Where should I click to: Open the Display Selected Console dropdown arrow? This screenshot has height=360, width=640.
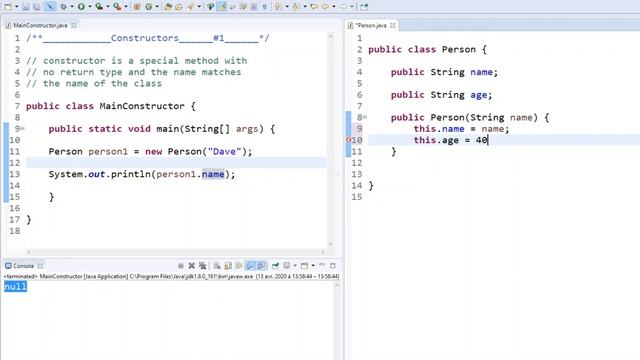coord(295,266)
